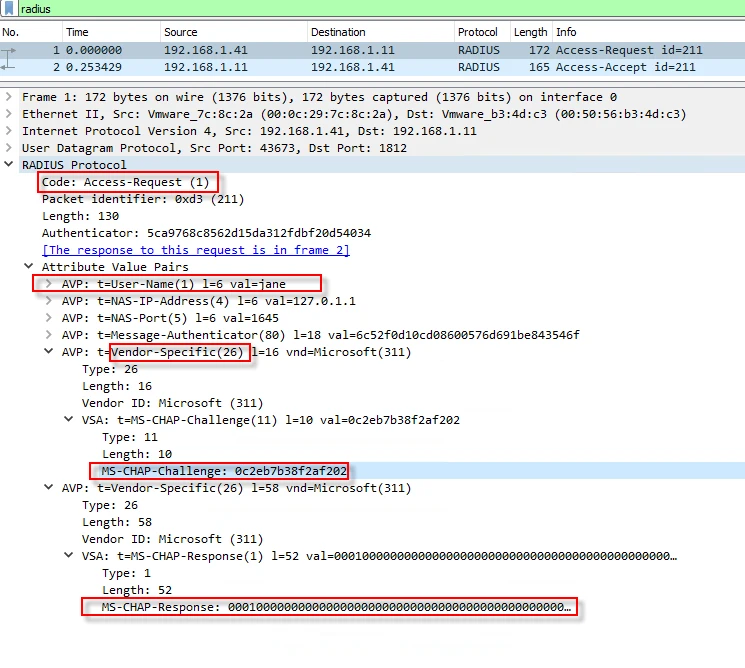Collapse the Attribute Value Pairs node
Image resolution: width=745 pixels, height=668 pixels.
tap(29, 267)
